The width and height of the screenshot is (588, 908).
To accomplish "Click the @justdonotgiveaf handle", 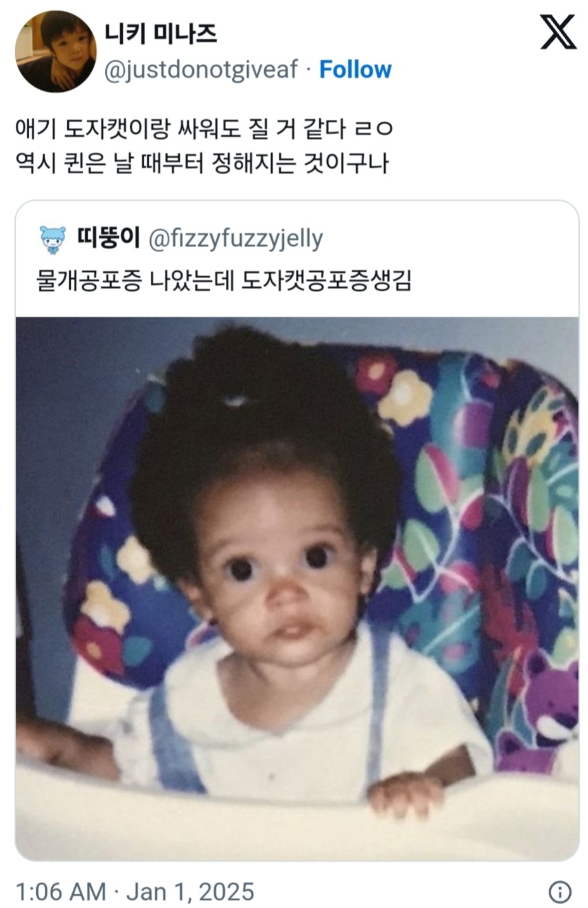I will click(x=200, y=69).
